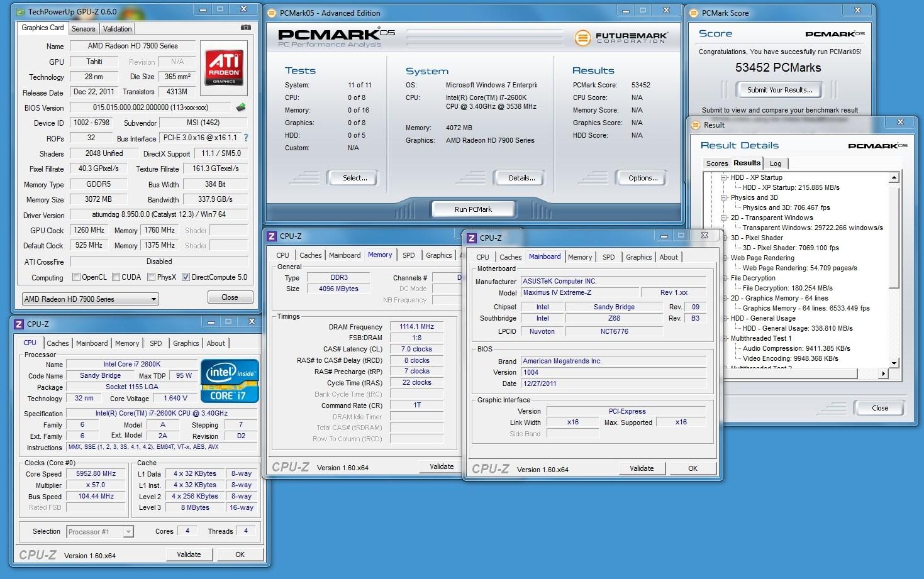The width and height of the screenshot is (924, 579).
Task: Select 'Web Page Rendering: 54.709 pages/s' row
Action: click(x=799, y=268)
